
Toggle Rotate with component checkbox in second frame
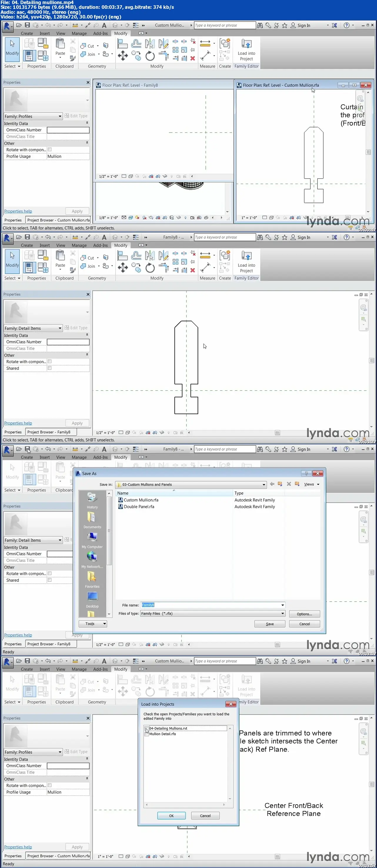(x=50, y=361)
